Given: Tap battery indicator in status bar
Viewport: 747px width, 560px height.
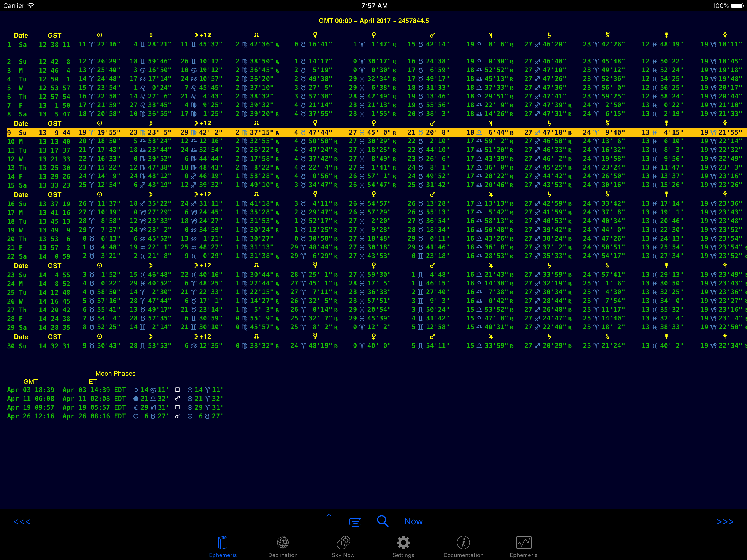Looking at the screenshot, I should coord(737,6).
